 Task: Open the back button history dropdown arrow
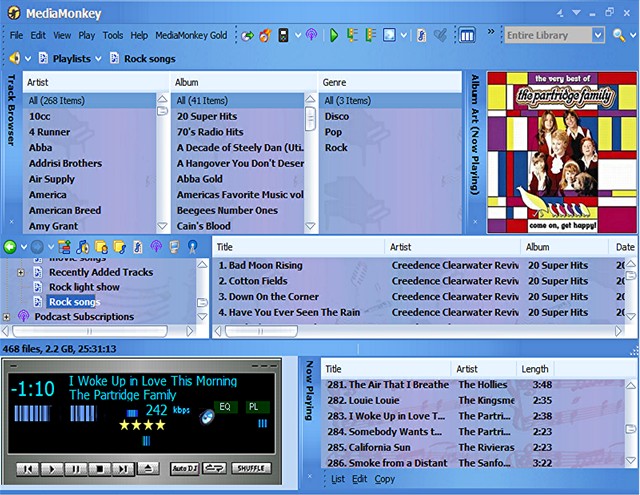pyautogui.click(x=24, y=246)
